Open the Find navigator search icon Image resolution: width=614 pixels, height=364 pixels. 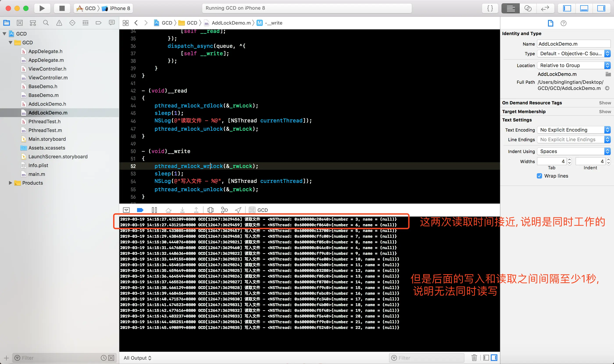tap(46, 23)
